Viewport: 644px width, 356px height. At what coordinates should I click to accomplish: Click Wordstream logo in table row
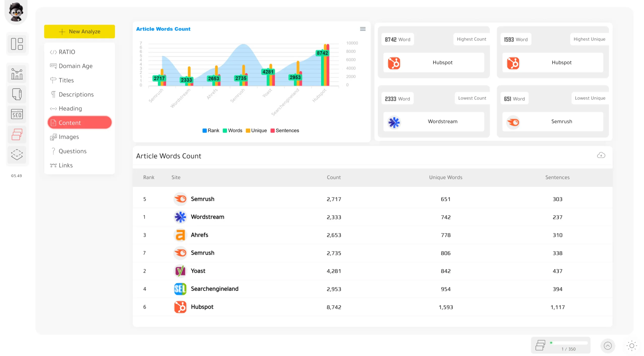(x=180, y=217)
